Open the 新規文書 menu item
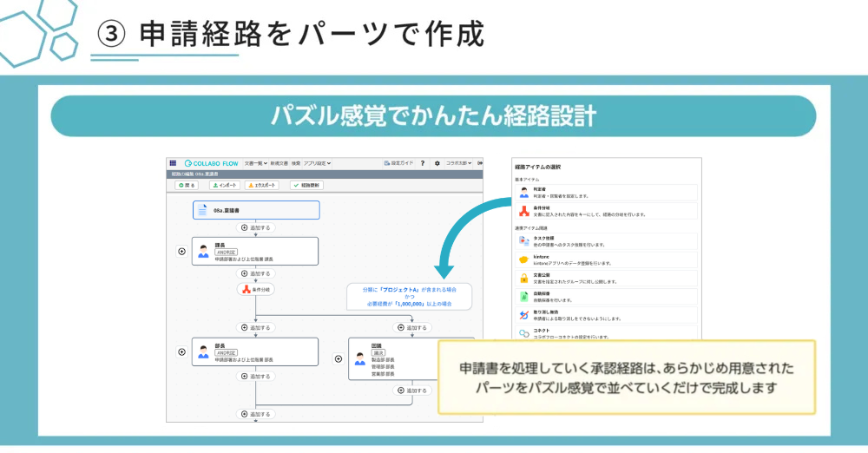Image resolution: width=868 pixels, height=453 pixels. [x=279, y=163]
